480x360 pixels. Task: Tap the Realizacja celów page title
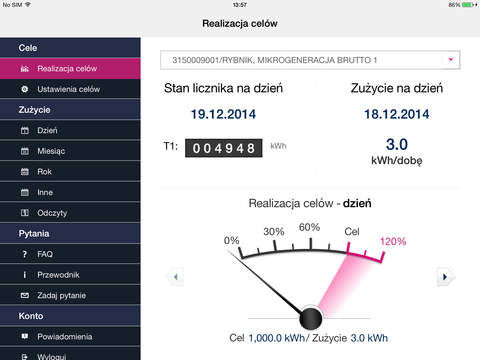click(x=240, y=23)
